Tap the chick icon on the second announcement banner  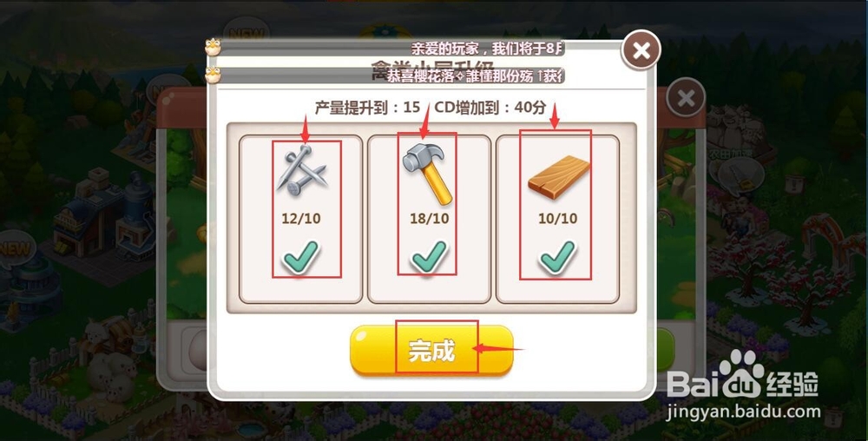pyautogui.click(x=213, y=75)
